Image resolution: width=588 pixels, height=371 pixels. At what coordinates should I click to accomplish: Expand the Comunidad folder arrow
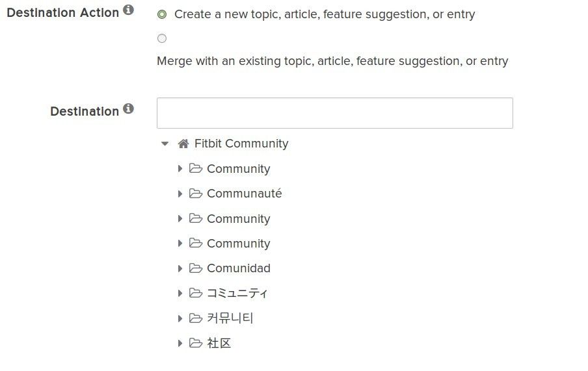tap(180, 268)
